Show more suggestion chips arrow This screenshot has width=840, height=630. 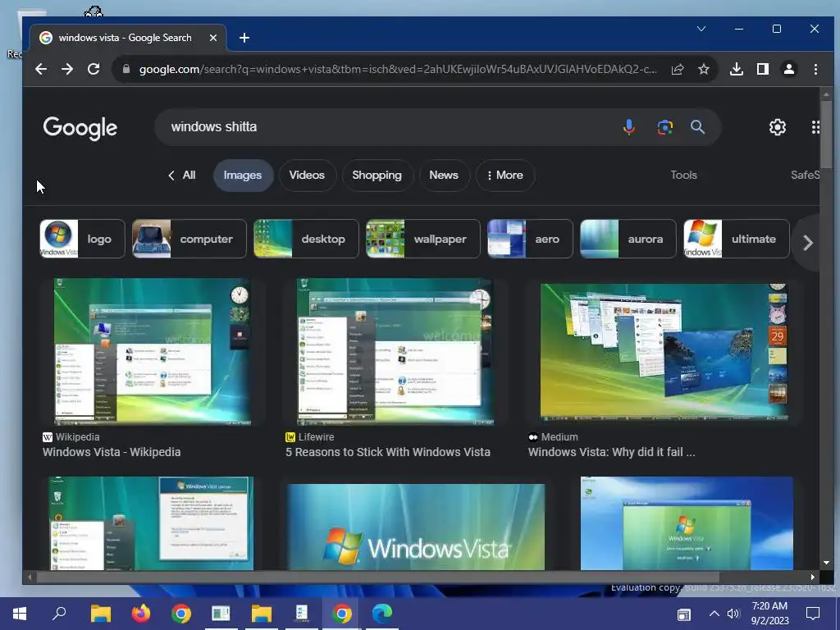point(808,243)
